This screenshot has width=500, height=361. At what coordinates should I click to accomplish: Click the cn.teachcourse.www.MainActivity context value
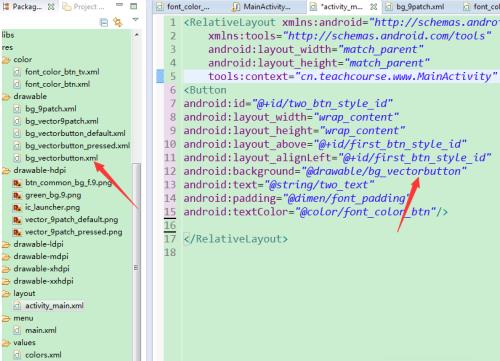pyautogui.click(x=396, y=76)
